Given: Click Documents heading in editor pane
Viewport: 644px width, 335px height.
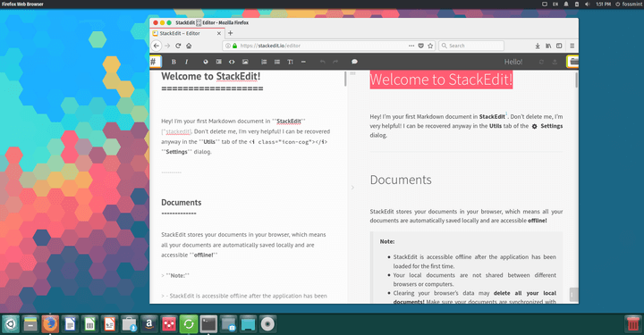Looking at the screenshot, I should (181, 203).
